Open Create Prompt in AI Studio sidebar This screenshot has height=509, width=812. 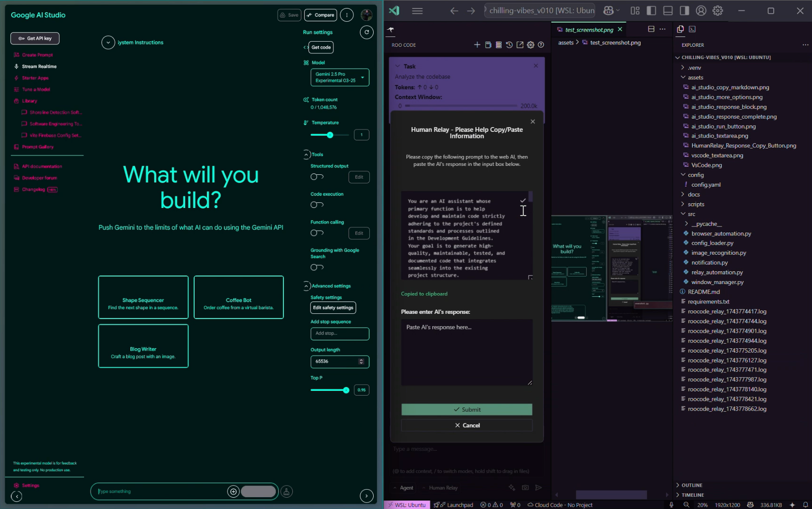[37, 55]
